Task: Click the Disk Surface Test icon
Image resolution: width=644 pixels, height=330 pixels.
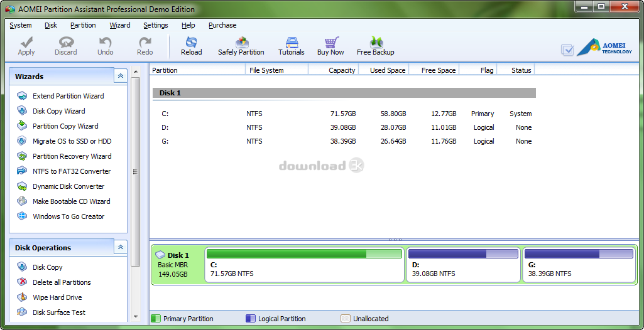Action: 22,312
